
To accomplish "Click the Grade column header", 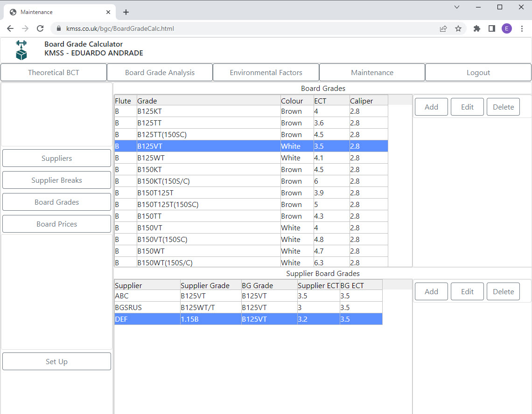I will click(x=209, y=101).
